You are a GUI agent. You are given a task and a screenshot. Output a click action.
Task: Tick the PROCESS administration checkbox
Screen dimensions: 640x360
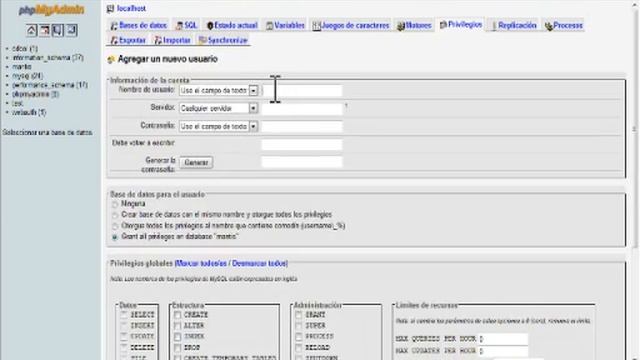click(299, 337)
